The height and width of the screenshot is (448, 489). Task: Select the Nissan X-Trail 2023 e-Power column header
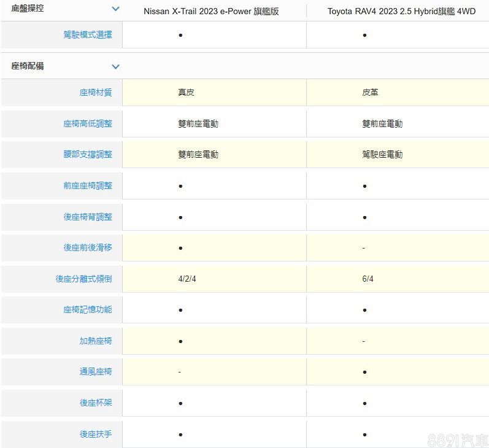[x=211, y=11]
